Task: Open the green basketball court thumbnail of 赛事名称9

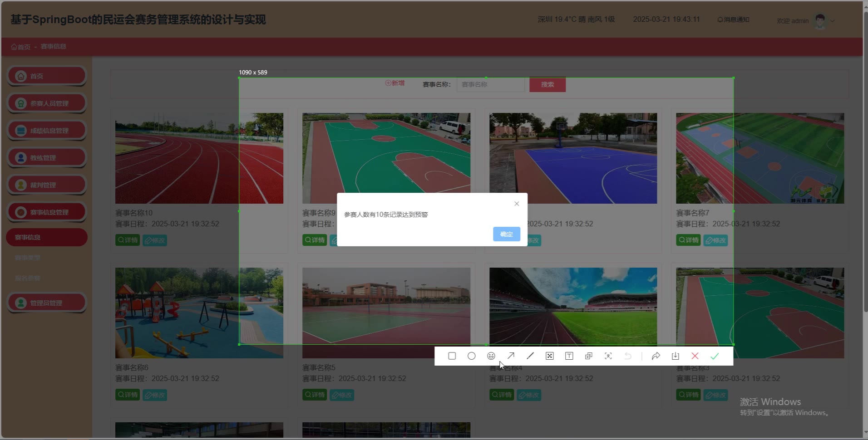Action: point(386,158)
